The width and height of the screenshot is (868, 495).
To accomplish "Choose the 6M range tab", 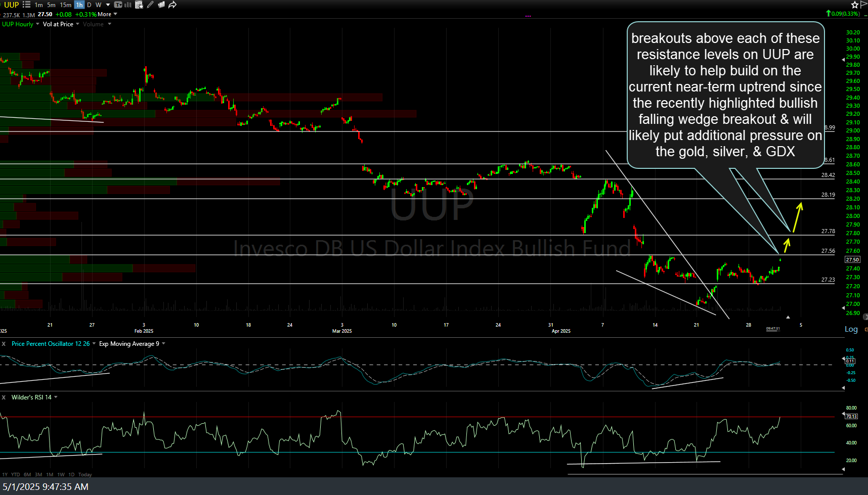I will point(27,474).
